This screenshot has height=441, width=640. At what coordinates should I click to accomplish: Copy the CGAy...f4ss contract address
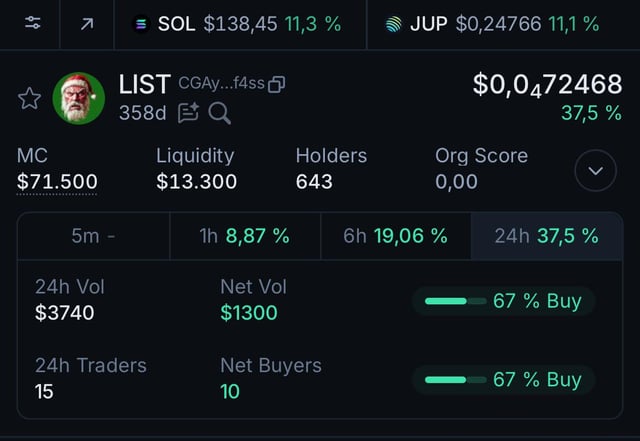click(277, 85)
